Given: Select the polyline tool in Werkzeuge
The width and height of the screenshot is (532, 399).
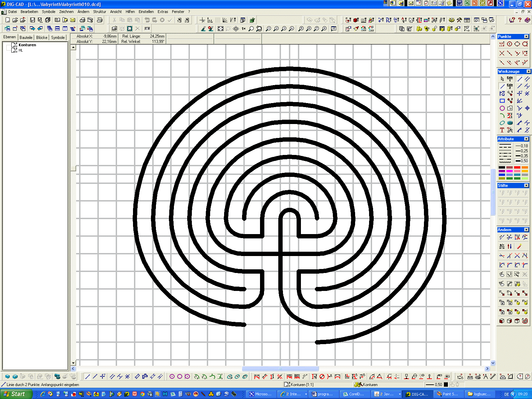Looking at the screenshot, I should pos(502,93).
